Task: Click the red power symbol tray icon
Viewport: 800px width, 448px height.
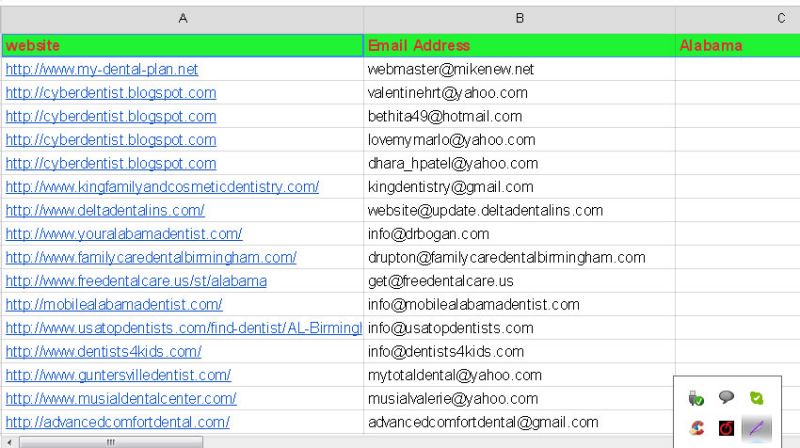Action: click(726, 428)
